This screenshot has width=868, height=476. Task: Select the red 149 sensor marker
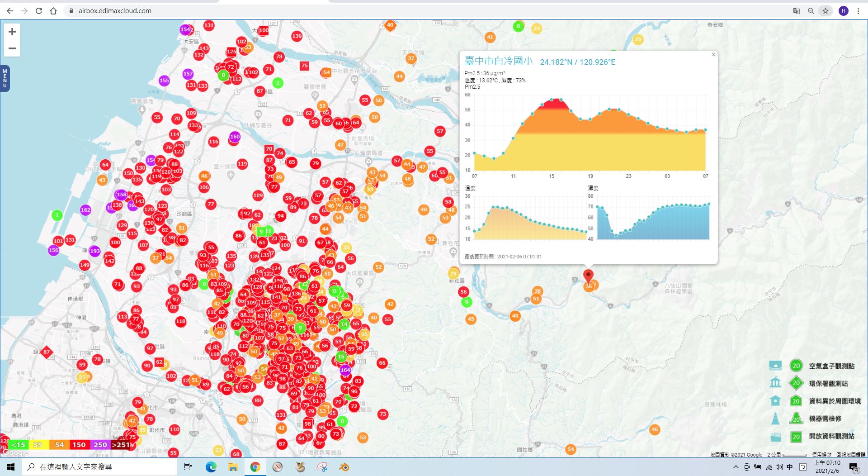pyautogui.click(x=85, y=265)
